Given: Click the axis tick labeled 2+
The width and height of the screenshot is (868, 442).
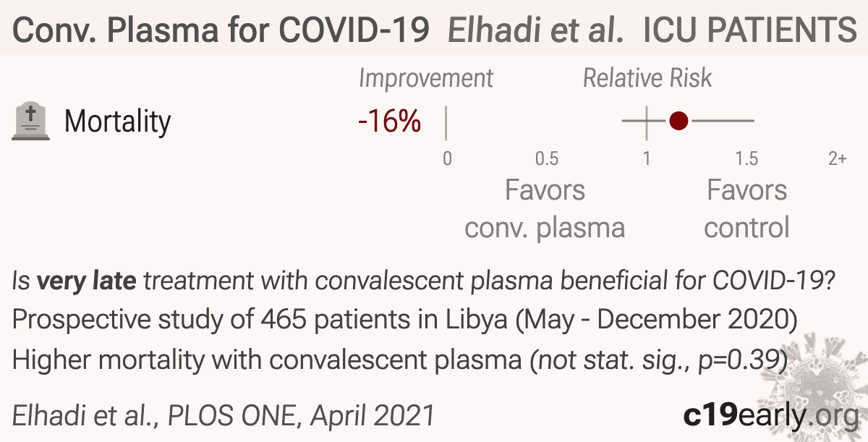Looking at the screenshot, I should click(x=837, y=158).
